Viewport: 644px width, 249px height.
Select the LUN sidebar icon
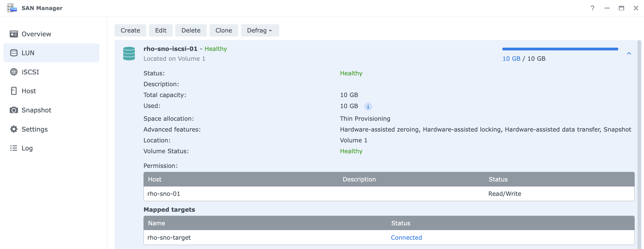(x=14, y=53)
